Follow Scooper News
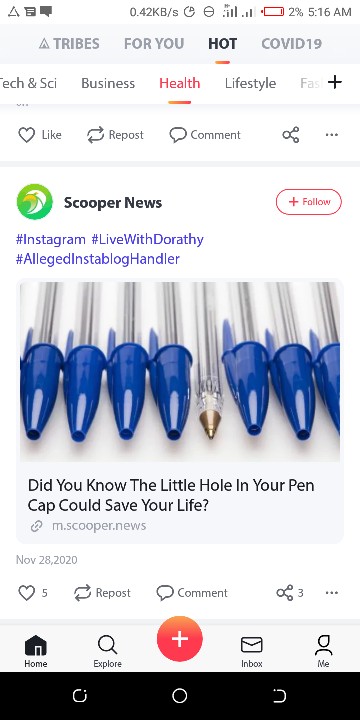This screenshot has width=360, height=720. pos(309,202)
